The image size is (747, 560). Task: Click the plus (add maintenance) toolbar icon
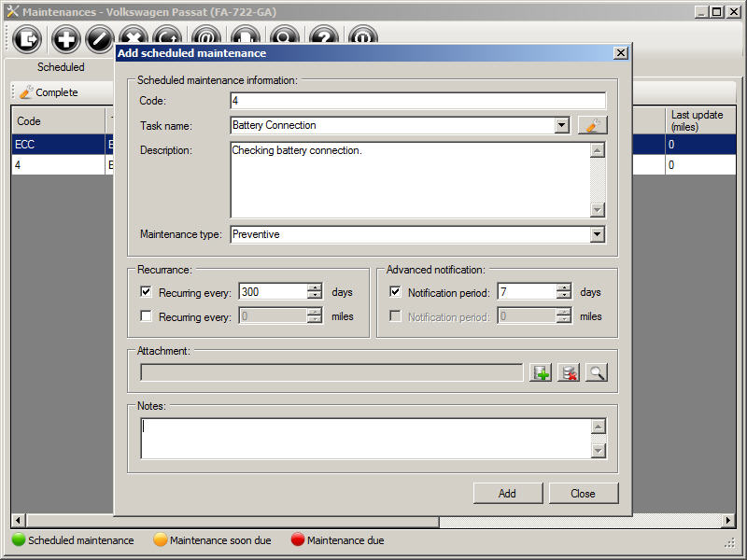[65, 39]
